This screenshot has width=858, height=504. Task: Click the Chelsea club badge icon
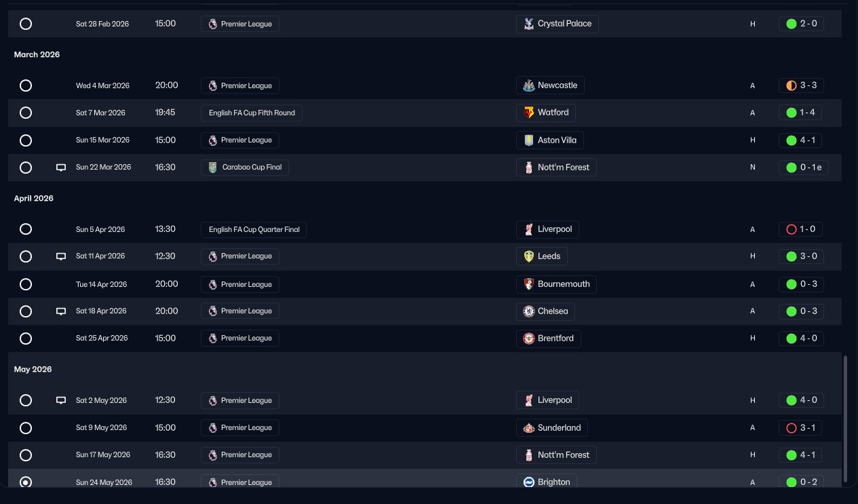(529, 311)
